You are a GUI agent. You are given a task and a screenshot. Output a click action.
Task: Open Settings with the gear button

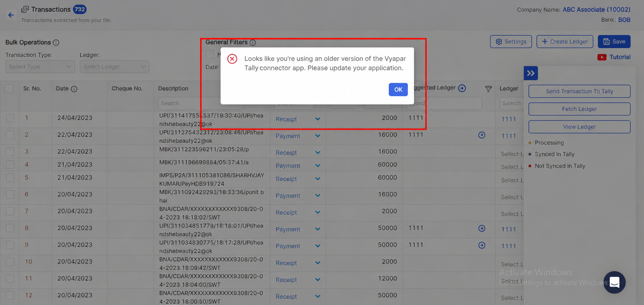click(x=511, y=41)
